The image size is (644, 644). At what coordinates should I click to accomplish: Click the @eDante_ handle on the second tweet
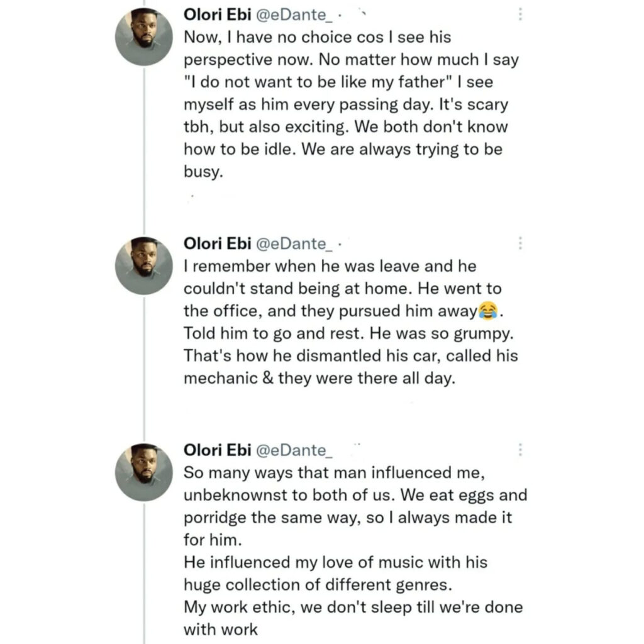point(294,244)
